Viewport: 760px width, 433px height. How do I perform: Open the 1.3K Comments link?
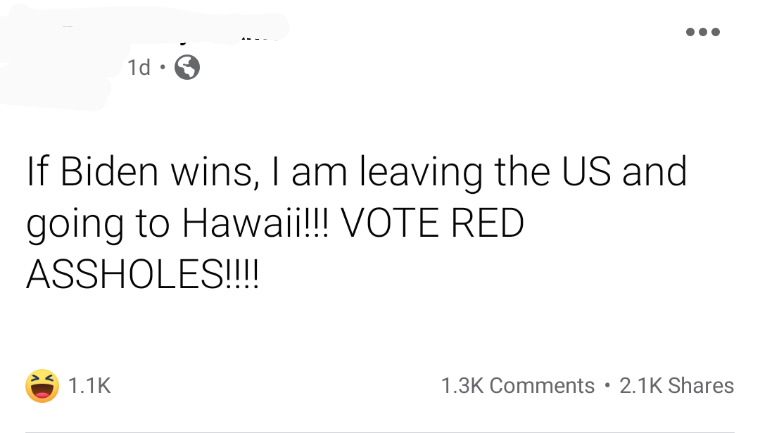[x=518, y=386]
